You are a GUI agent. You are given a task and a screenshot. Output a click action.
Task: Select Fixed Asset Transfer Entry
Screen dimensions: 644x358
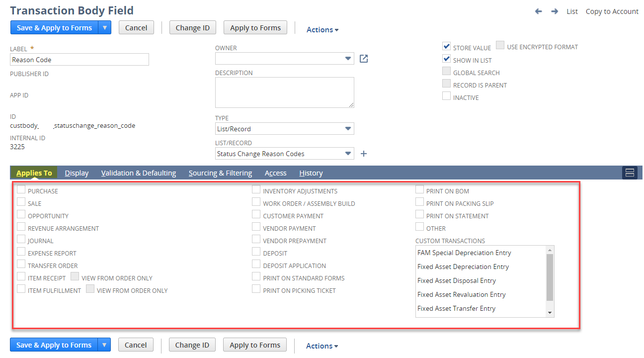coord(456,308)
